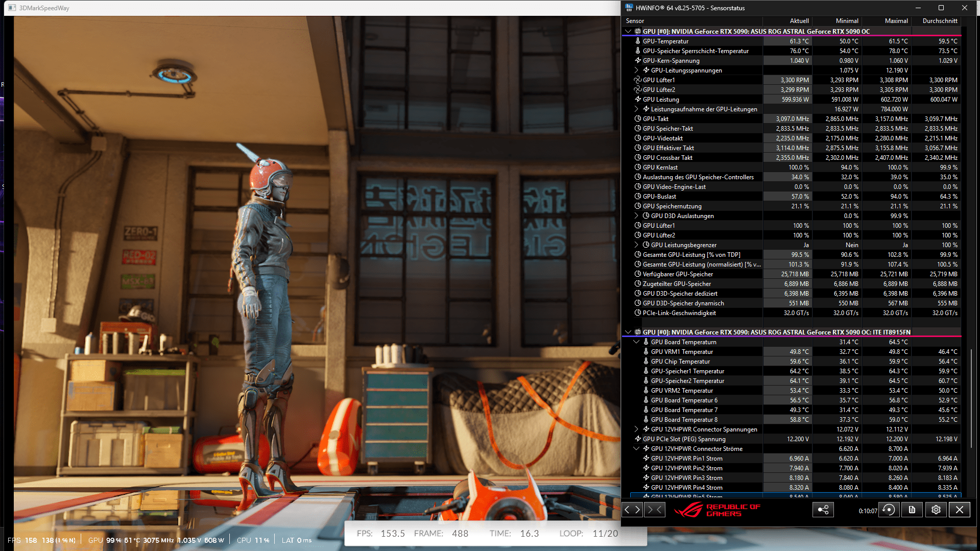Image resolution: width=980 pixels, height=551 pixels.
Task: Collapse sensor columns with the inward arrows button
Action: click(x=655, y=510)
